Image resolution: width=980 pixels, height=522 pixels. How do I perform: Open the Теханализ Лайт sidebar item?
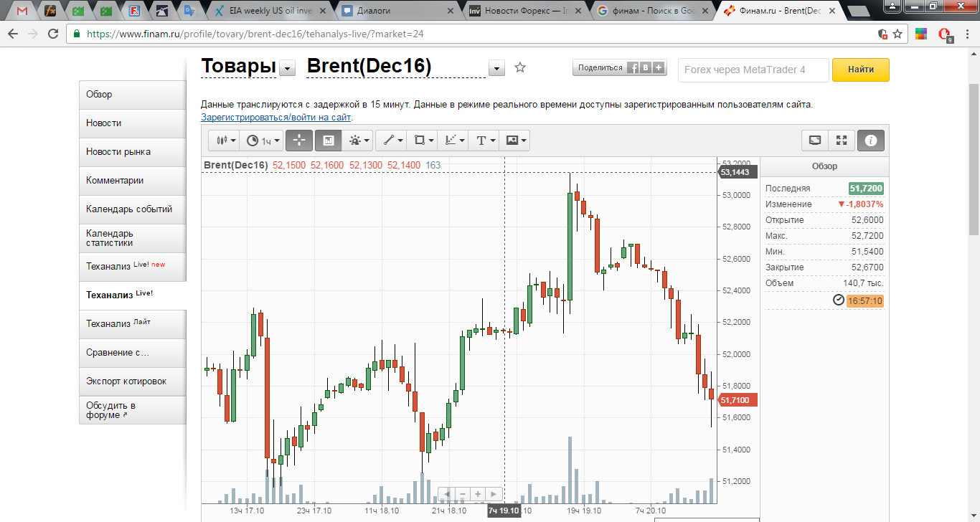coord(133,324)
